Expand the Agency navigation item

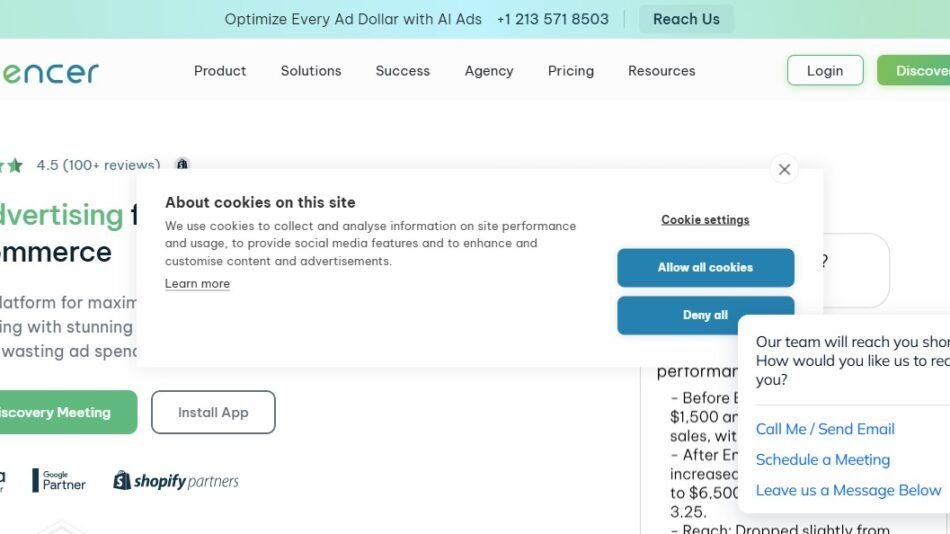tap(489, 71)
